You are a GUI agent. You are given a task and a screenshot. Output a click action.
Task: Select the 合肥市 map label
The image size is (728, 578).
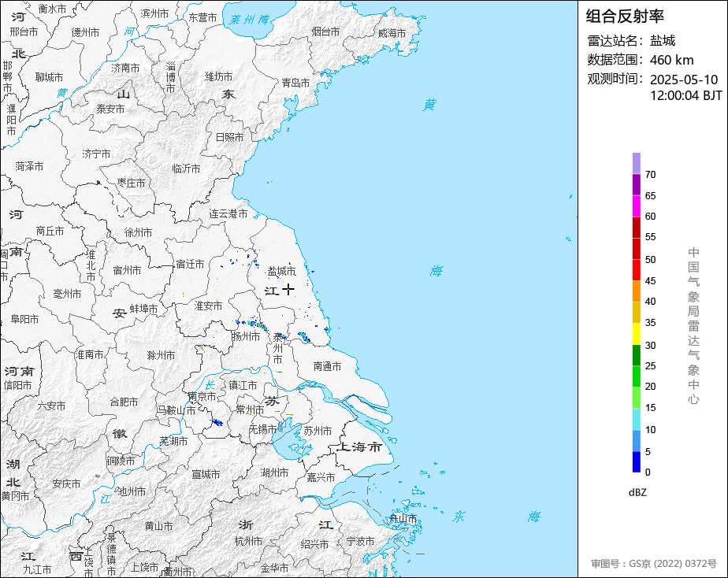(x=124, y=402)
